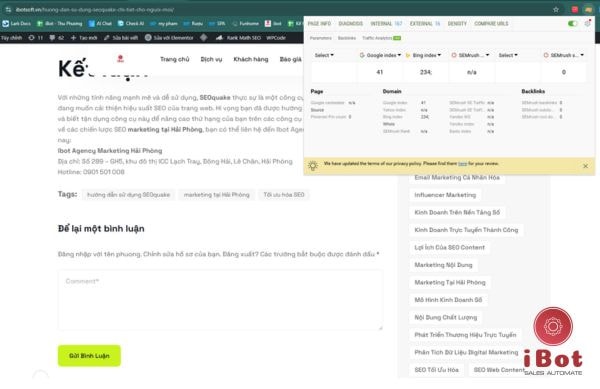Open Mo Hinh Kinh Doanh So tag
Image resolution: width=600 pixels, height=389 pixels.
coord(448,299)
